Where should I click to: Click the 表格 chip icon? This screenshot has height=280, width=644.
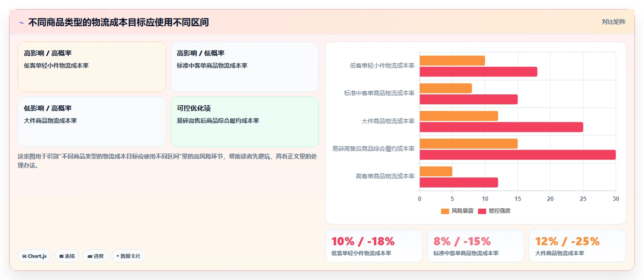[61, 257]
